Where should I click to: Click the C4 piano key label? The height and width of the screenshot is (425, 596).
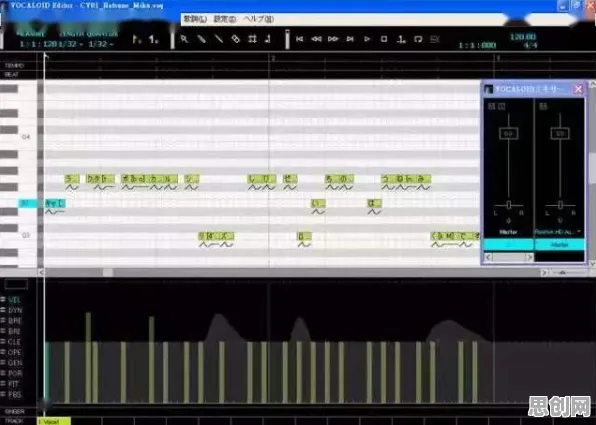[26, 136]
